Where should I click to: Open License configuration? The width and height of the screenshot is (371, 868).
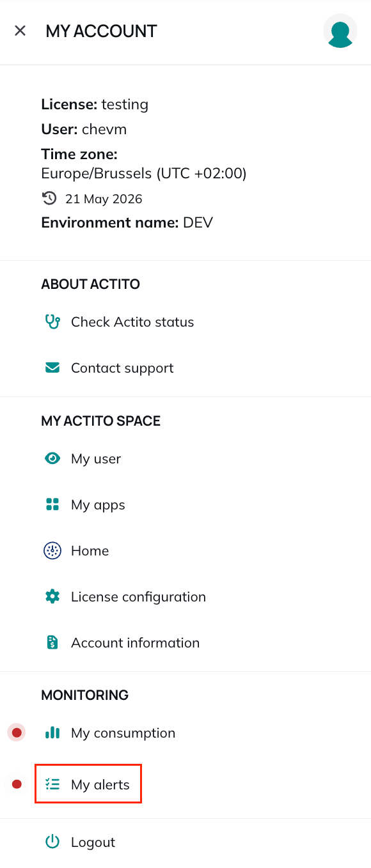(x=138, y=597)
